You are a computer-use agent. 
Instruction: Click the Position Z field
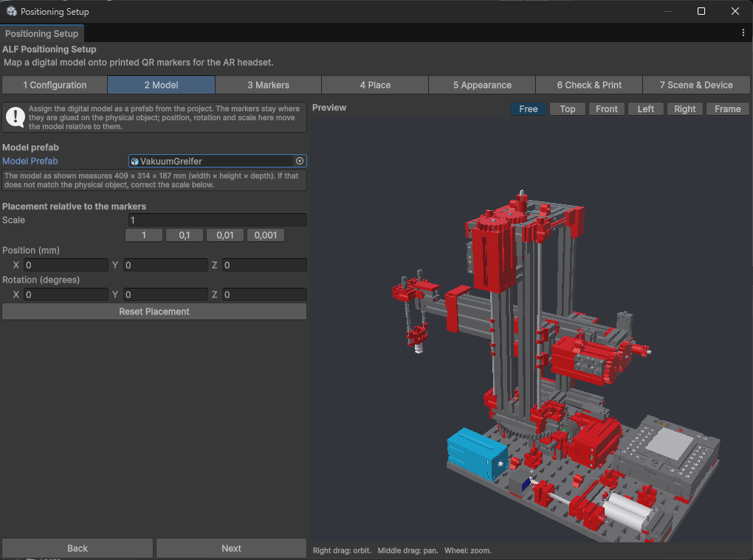point(264,265)
